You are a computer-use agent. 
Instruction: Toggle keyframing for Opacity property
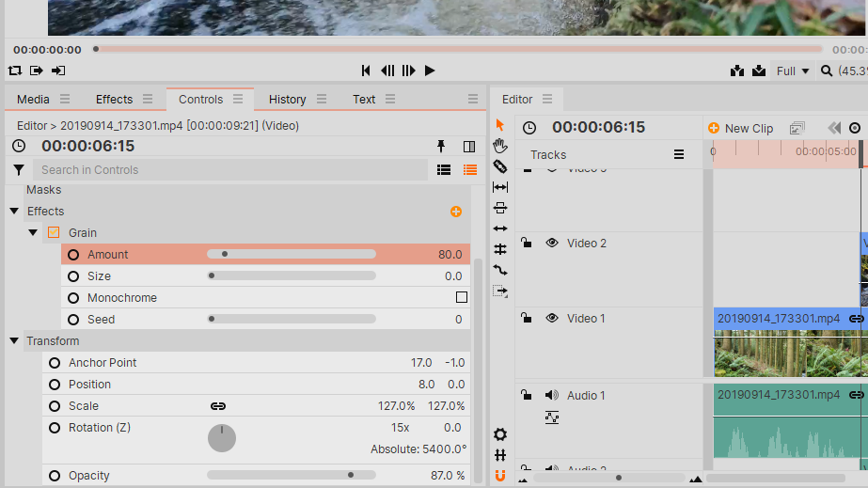(x=55, y=476)
